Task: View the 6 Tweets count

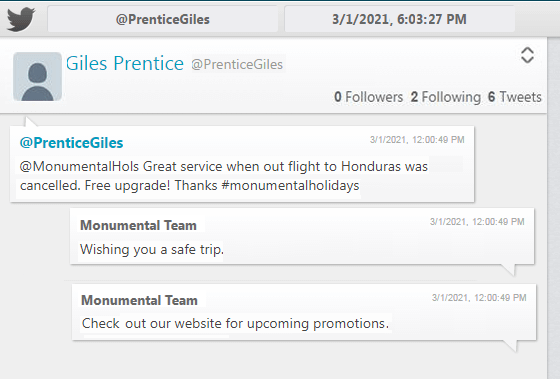Action: pos(515,97)
